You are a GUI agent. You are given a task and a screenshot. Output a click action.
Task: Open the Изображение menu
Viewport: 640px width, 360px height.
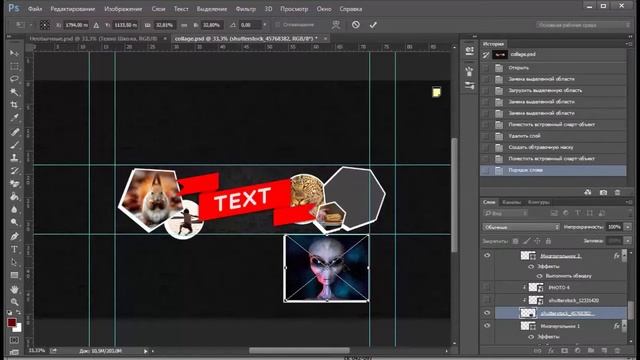click(x=123, y=9)
